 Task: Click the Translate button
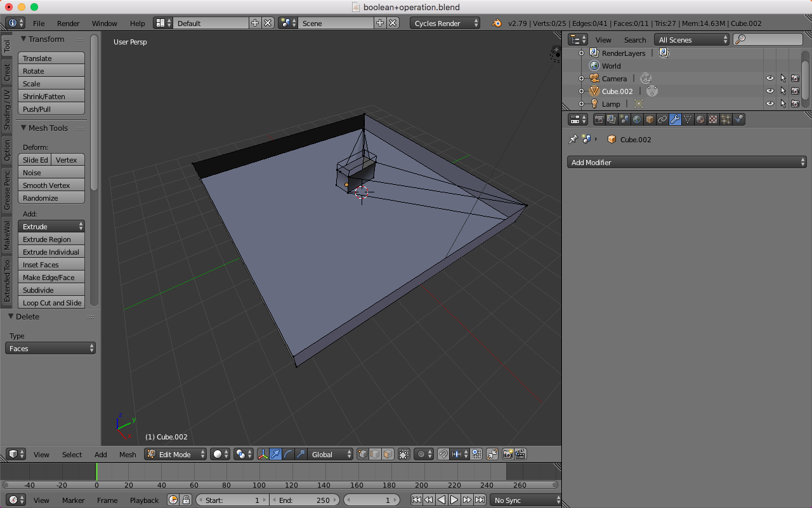click(x=51, y=58)
